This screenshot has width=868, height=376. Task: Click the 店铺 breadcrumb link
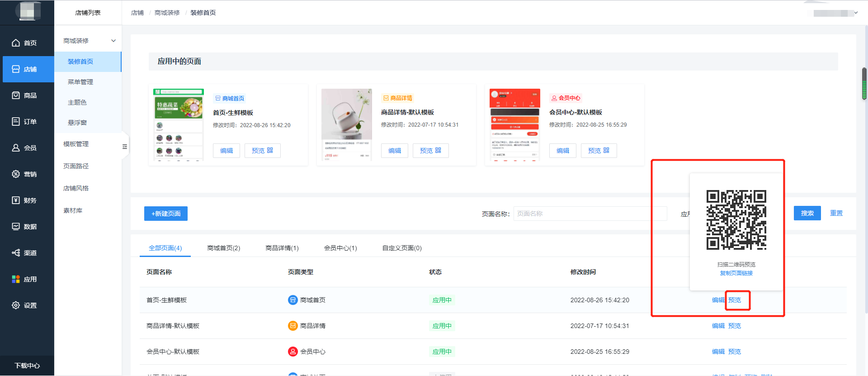click(x=137, y=13)
